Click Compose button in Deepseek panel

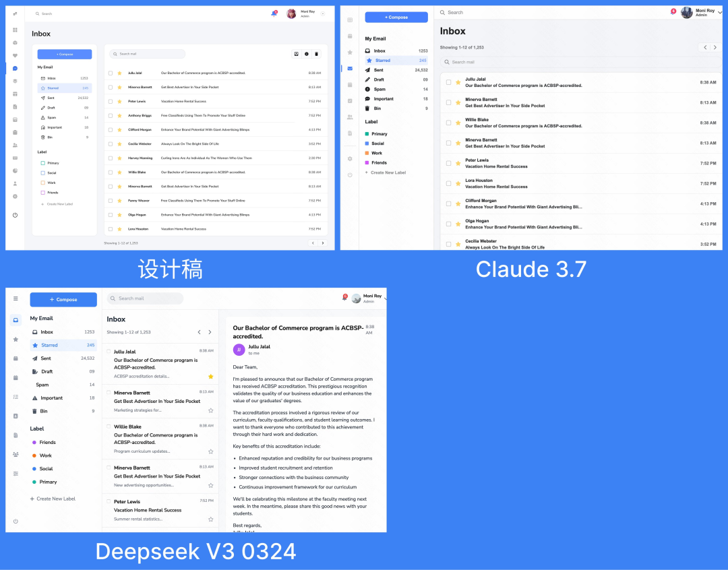[x=63, y=299]
